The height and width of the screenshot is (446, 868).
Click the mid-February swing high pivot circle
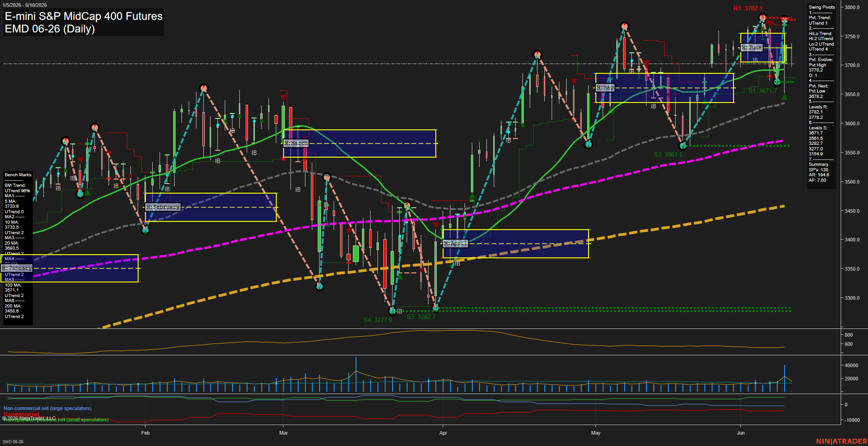click(204, 88)
